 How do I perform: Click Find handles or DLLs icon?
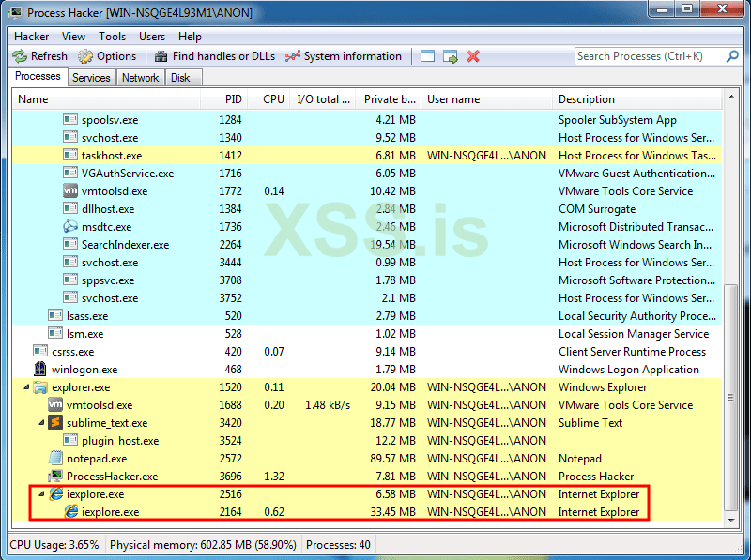click(x=161, y=56)
